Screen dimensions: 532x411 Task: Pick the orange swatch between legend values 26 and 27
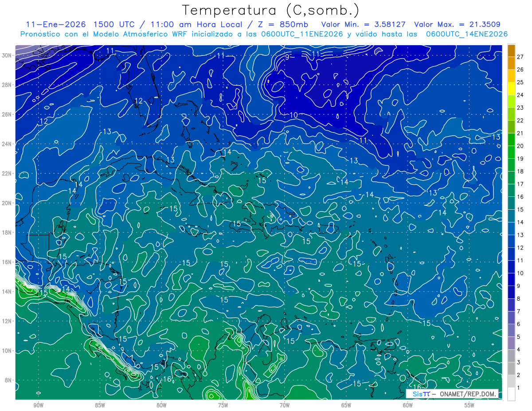pyautogui.click(x=512, y=63)
